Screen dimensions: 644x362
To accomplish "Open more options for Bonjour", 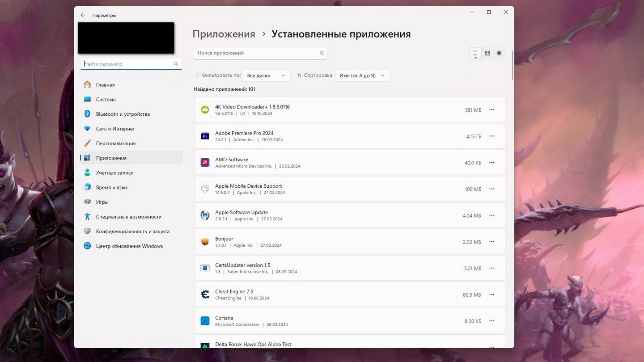I will point(492,241).
